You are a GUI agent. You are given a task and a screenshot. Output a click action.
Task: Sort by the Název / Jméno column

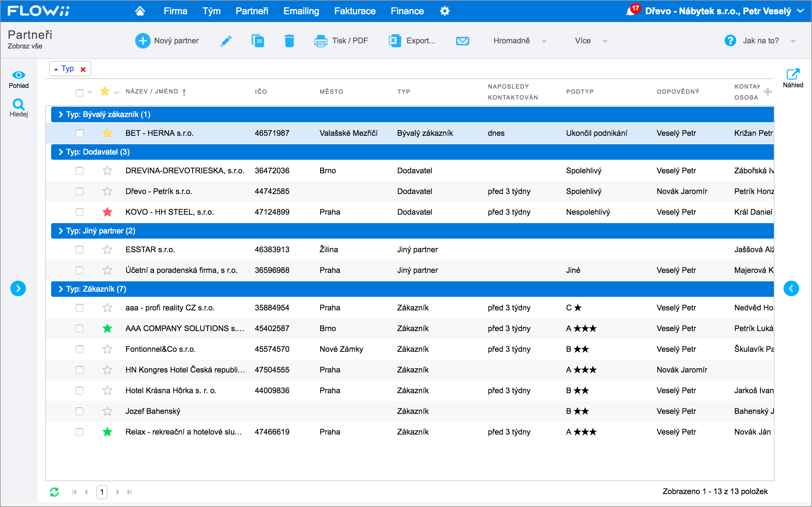[x=152, y=92]
